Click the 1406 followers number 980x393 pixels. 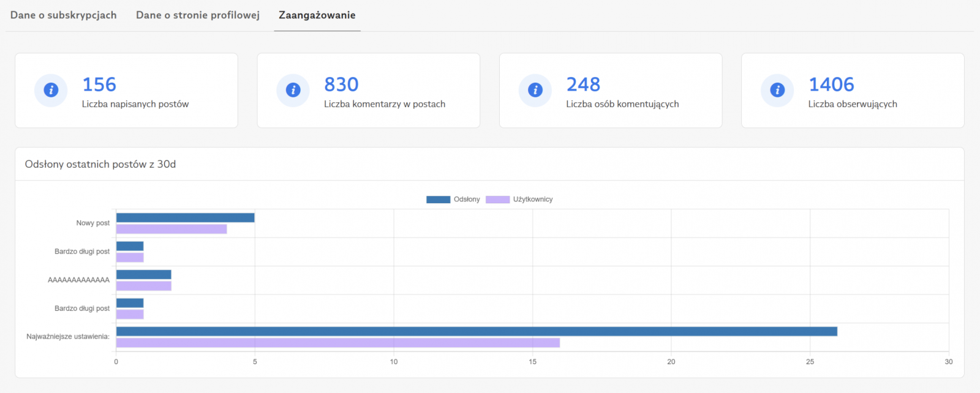point(831,84)
